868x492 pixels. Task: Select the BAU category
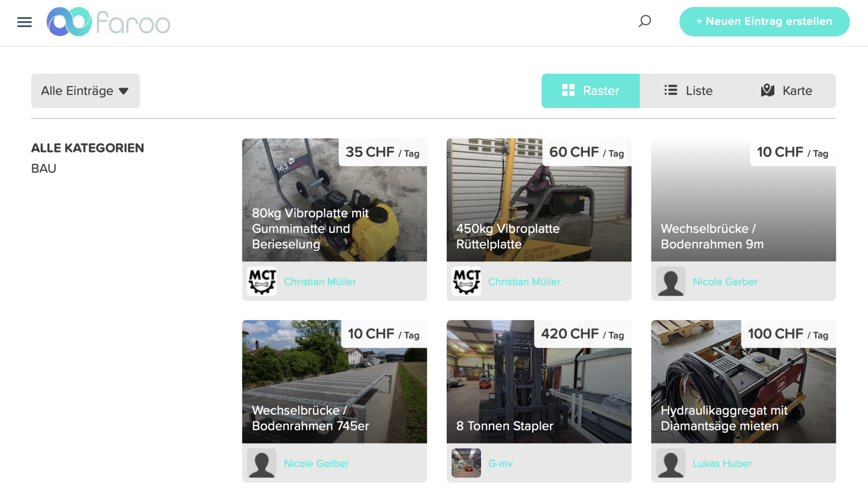coord(43,168)
